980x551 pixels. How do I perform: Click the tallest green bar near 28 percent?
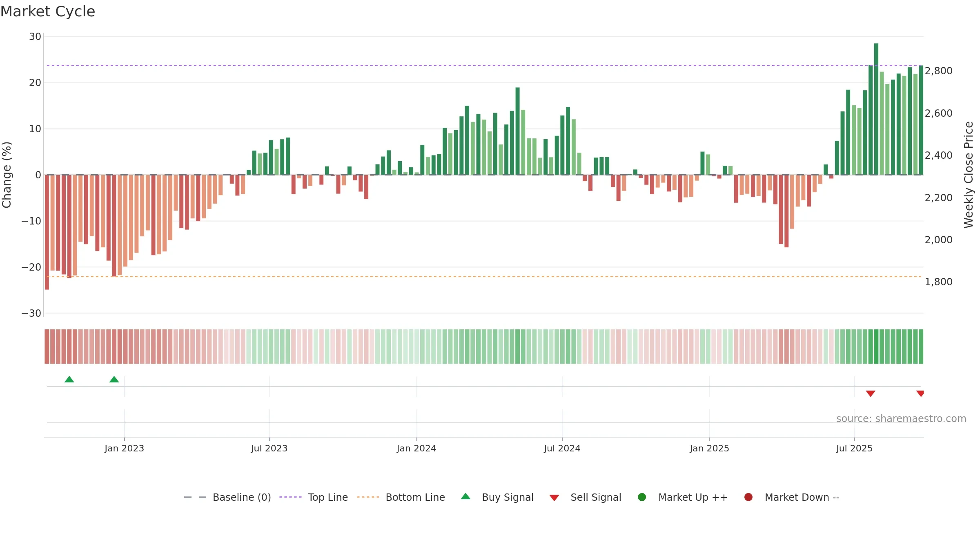point(876,109)
